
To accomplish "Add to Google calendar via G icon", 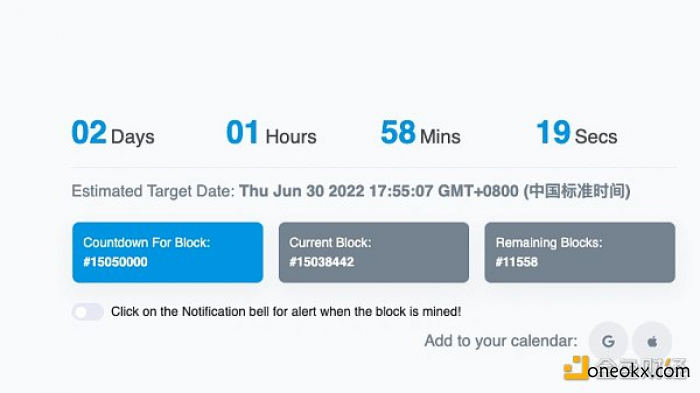I will [x=608, y=341].
